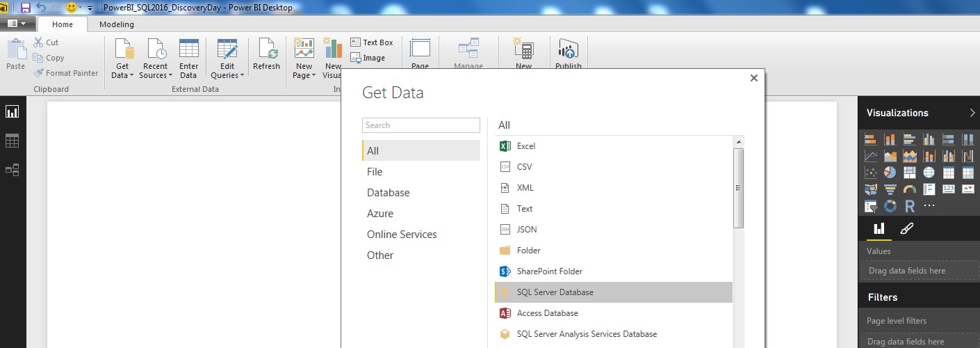Save the report with the floppy disk icon
This screenshot has width=980, height=348.
(26, 8)
